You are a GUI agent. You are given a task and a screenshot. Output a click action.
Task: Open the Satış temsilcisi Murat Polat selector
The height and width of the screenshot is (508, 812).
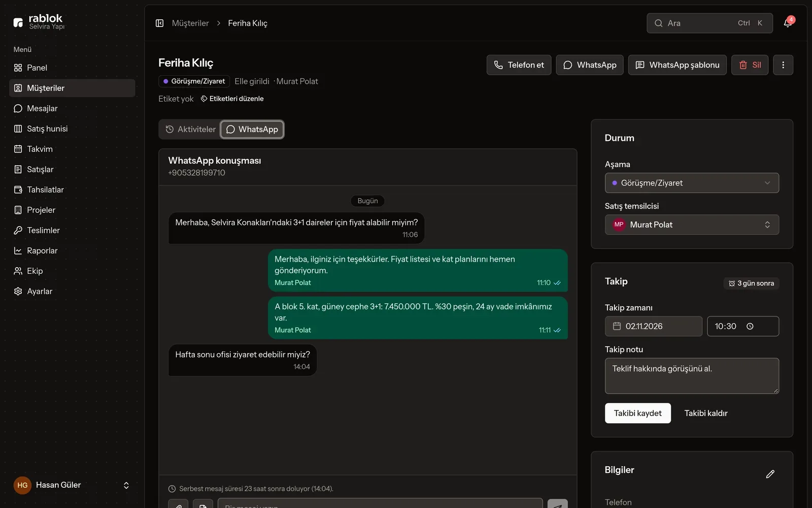click(x=692, y=225)
